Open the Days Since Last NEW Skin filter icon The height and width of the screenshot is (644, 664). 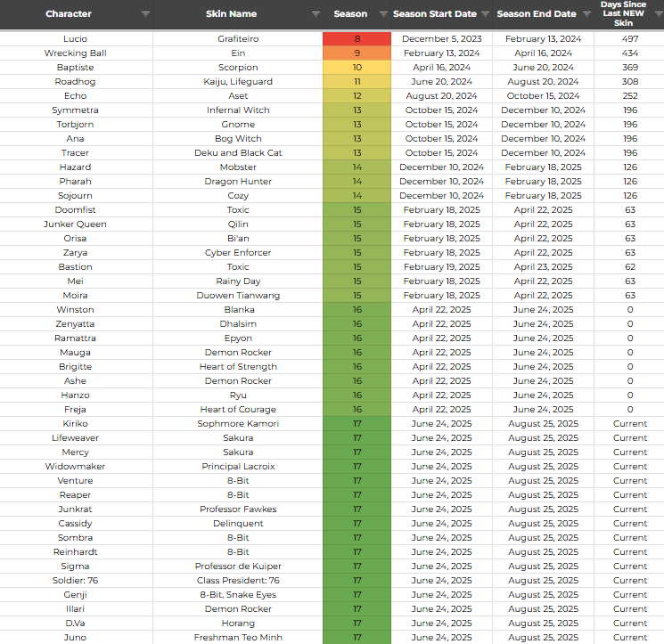(655, 14)
